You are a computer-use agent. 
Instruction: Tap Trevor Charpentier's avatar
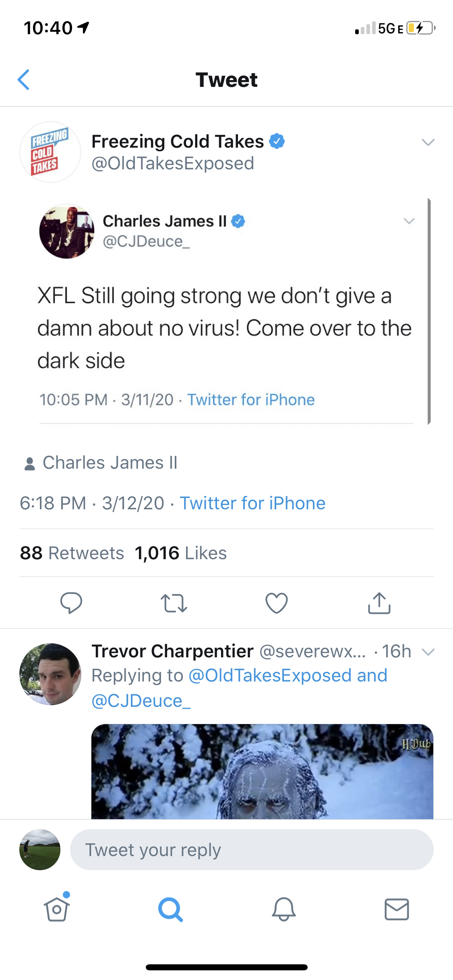(50, 674)
